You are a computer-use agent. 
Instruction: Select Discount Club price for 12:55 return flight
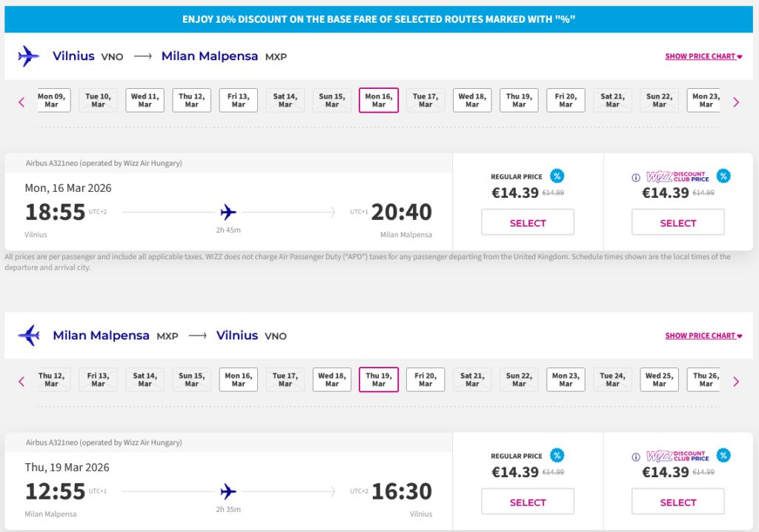pos(678,502)
